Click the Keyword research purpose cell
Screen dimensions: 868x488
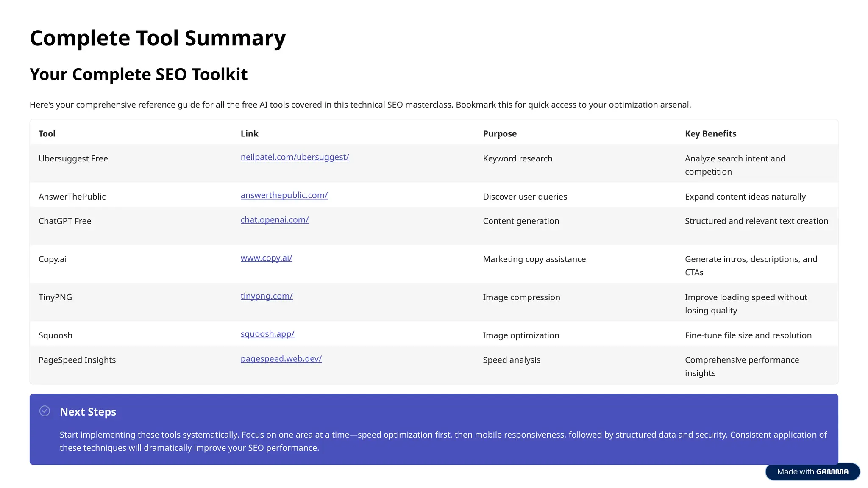click(x=517, y=158)
